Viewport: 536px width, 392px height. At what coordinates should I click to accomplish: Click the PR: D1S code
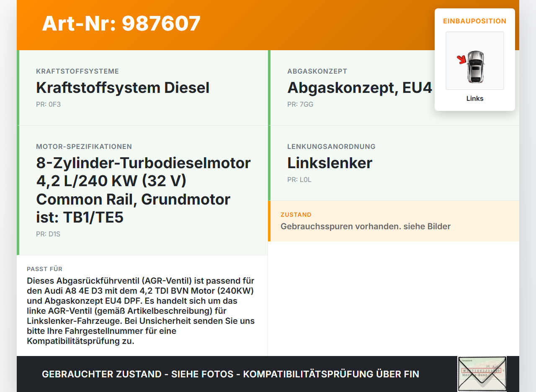[x=48, y=234]
